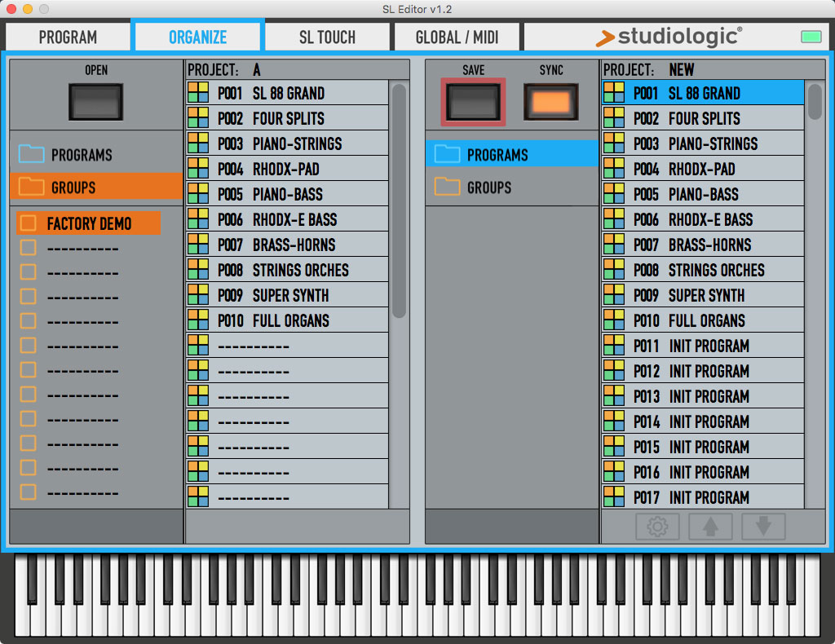The height and width of the screenshot is (644, 835).
Task: Switch to the PROGRAM tab
Action: pos(68,37)
